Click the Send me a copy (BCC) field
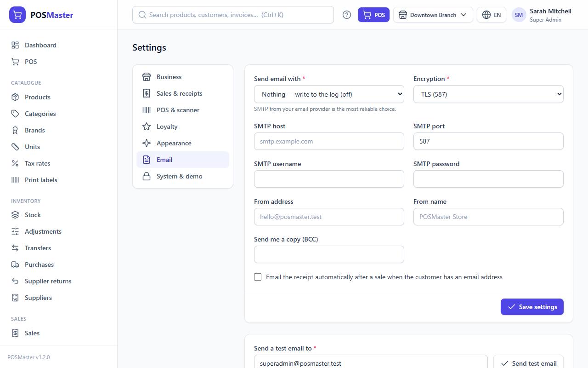Screen dimensions: 588x368 point(329,254)
